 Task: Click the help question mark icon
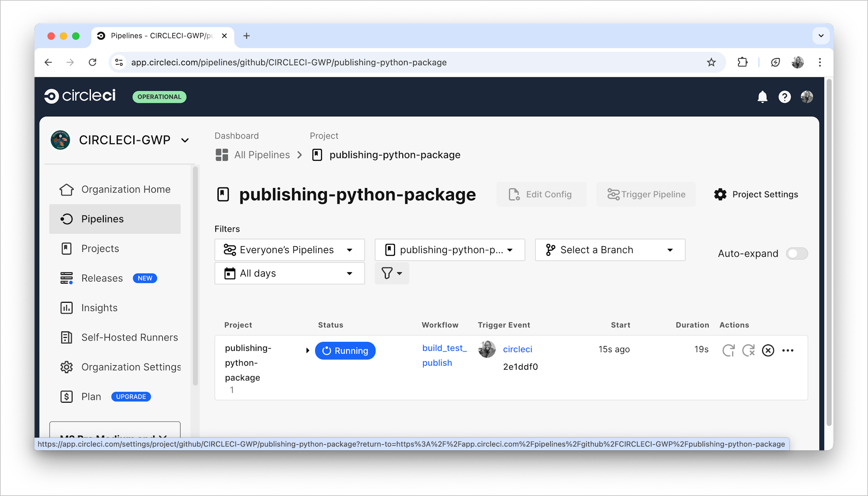[784, 97]
